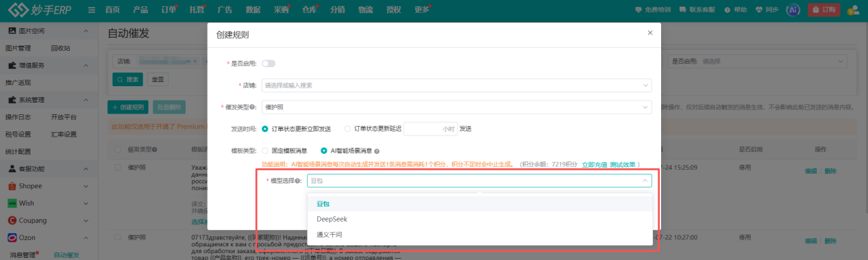This screenshot has height=260, width=868.
Task: Open 更多 in top navigation
Action: (x=422, y=10)
